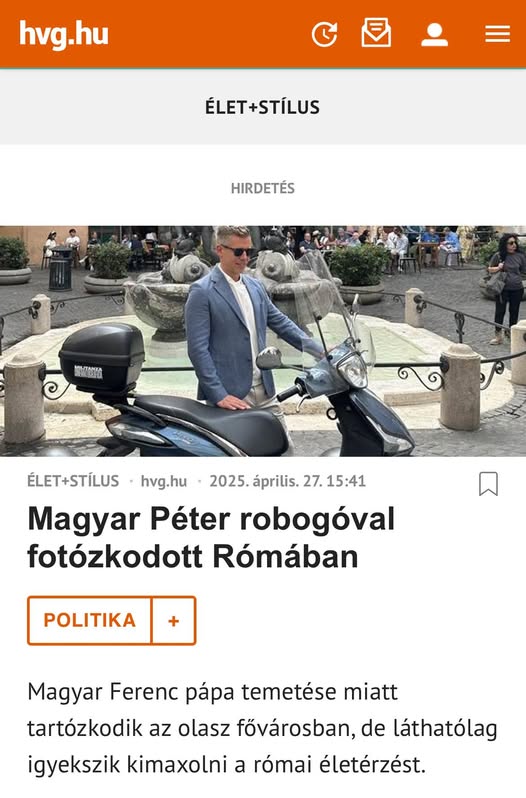Click the scooter headlight in the article photo
526x798 pixels.
(353, 368)
